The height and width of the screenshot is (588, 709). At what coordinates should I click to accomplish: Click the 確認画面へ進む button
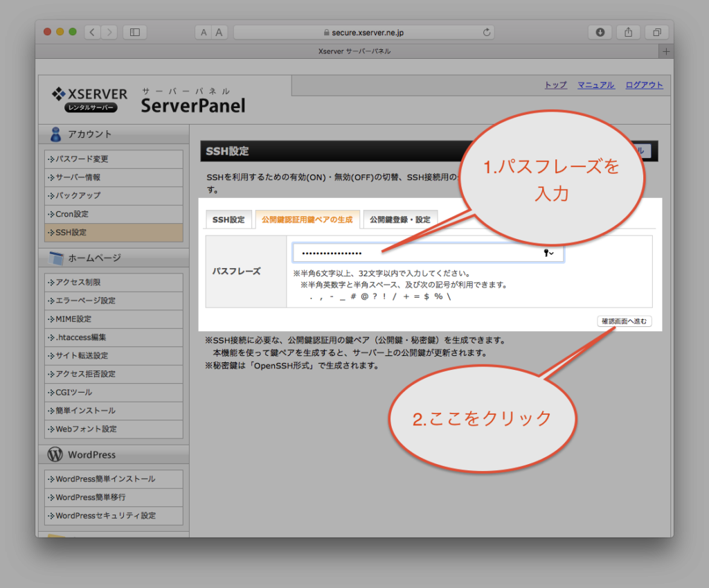[x=624, y=321]
